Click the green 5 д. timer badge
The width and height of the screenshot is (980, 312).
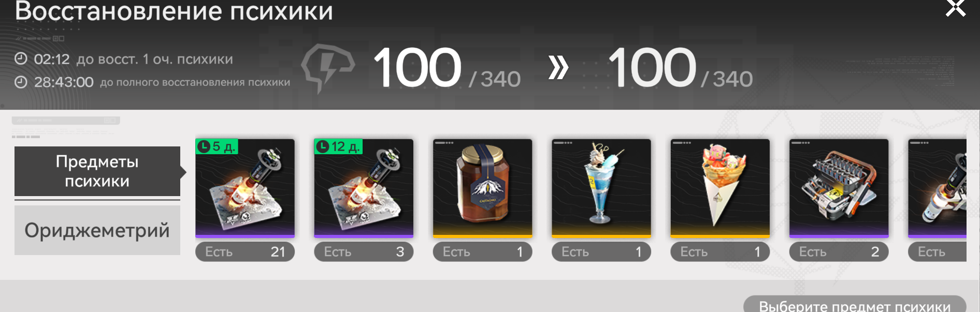point(217,146)
